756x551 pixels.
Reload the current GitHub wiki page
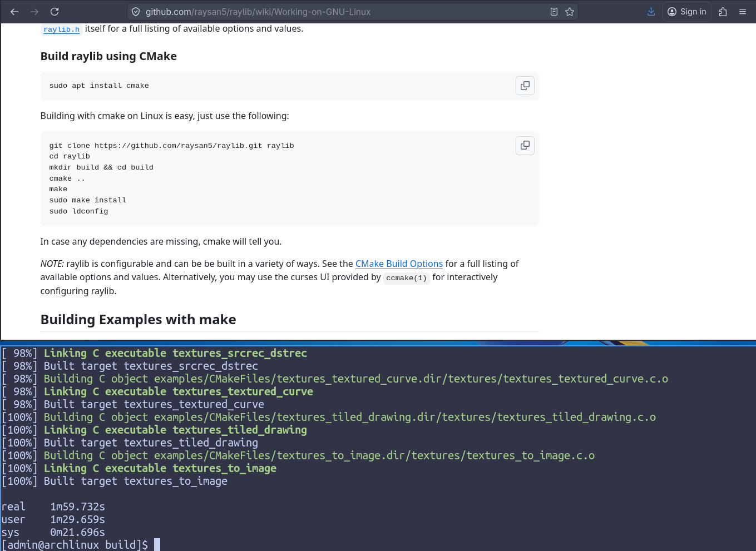coord(55,12)
